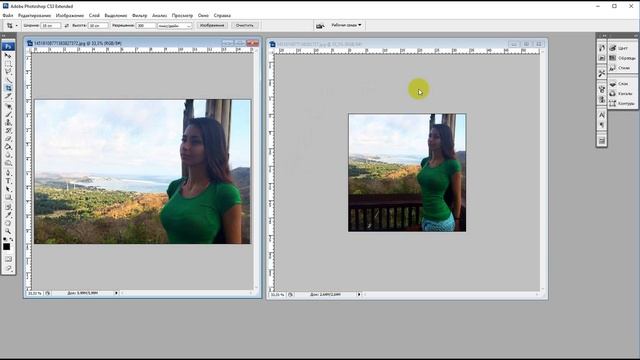Image resolution: width=640 pixels, height=360 pixels.
Task: Select the Zoom tool
Action: 8,231
